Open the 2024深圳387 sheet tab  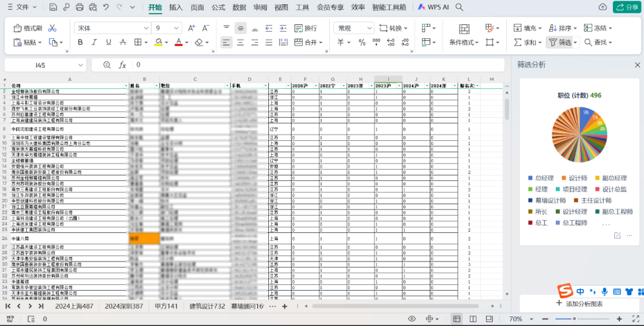point(123,306)
